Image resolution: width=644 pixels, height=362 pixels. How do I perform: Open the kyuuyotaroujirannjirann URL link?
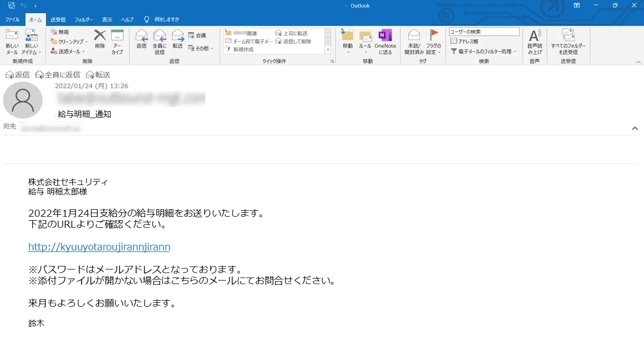pyautogui.click(x=99, y=247)
